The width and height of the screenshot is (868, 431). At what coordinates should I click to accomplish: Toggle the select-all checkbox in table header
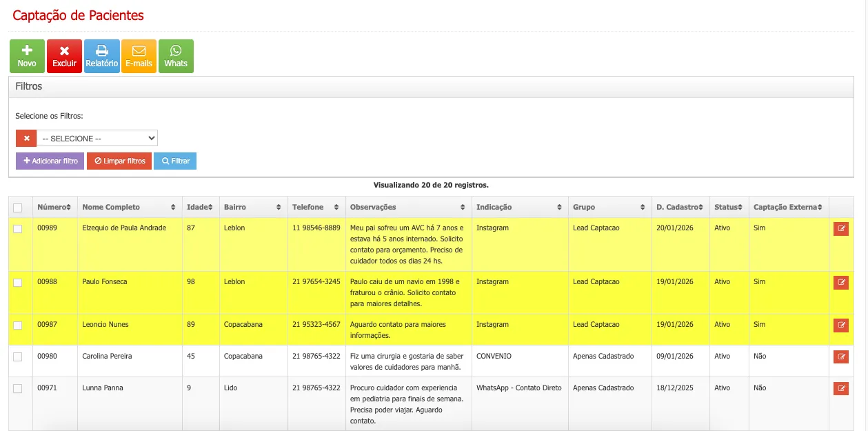[x=18, y=208]
